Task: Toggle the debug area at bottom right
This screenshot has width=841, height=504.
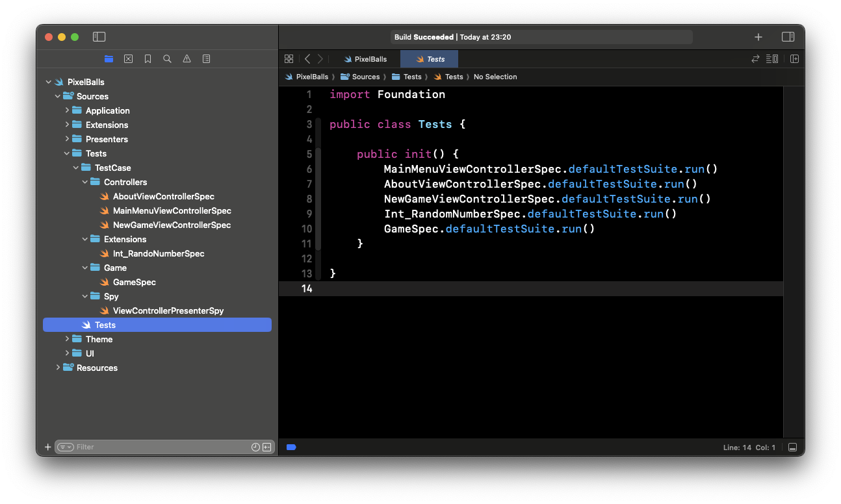Action: 792,447
